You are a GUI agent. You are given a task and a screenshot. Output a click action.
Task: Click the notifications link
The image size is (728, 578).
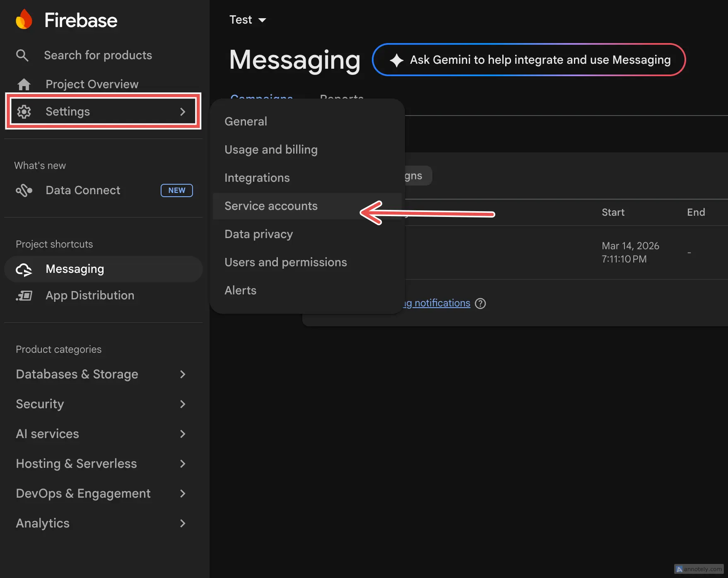pyautogui.click(x=435, y=303)
